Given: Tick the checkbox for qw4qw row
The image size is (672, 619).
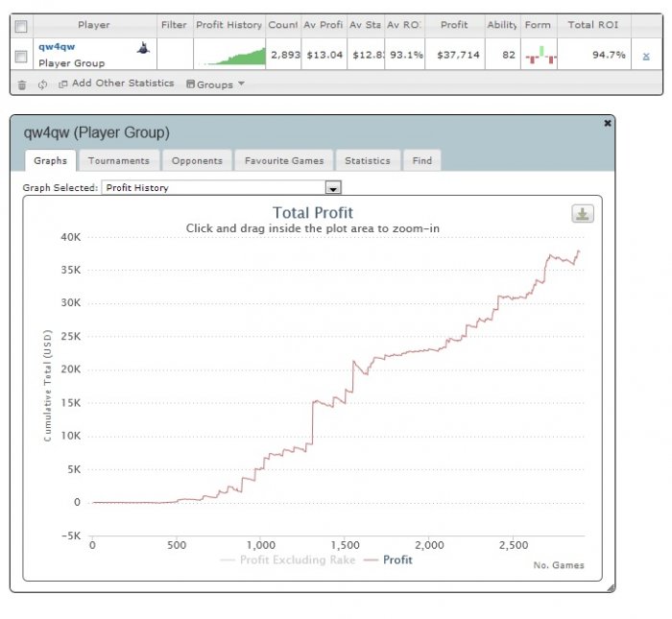Looking at the screenshot, I should 21,56.
